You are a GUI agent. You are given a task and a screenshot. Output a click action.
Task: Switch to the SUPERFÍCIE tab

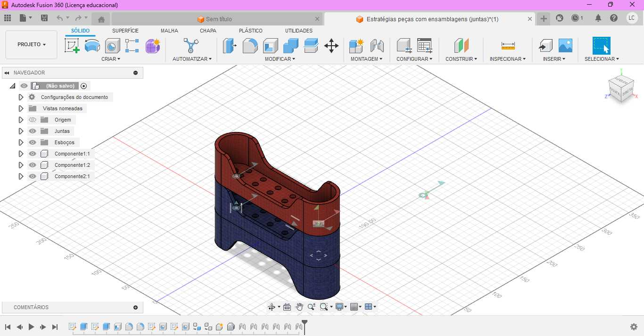pos(125,31)
